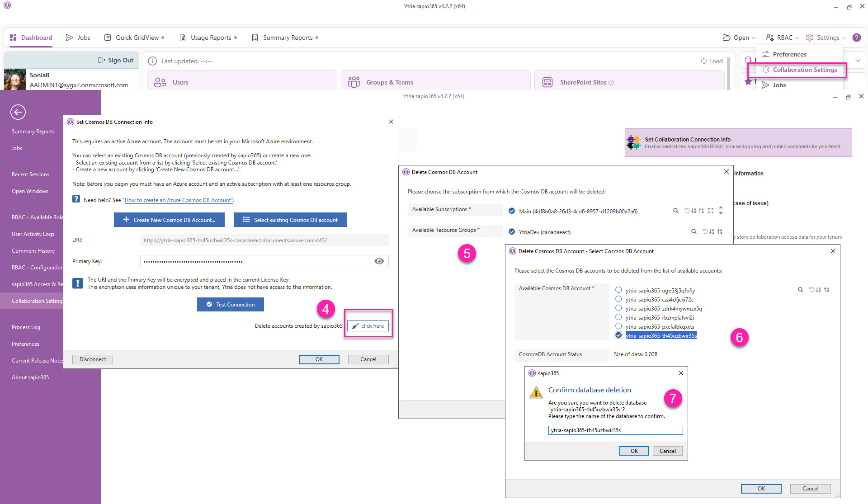Open the help question mark icon

click(x=856, y=38)
